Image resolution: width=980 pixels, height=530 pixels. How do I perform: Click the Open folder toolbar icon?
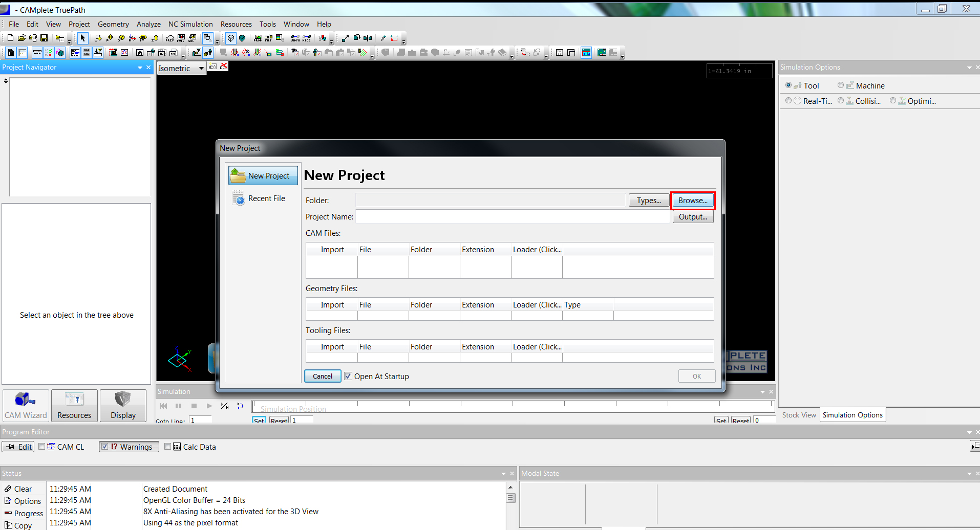[22, 38]
